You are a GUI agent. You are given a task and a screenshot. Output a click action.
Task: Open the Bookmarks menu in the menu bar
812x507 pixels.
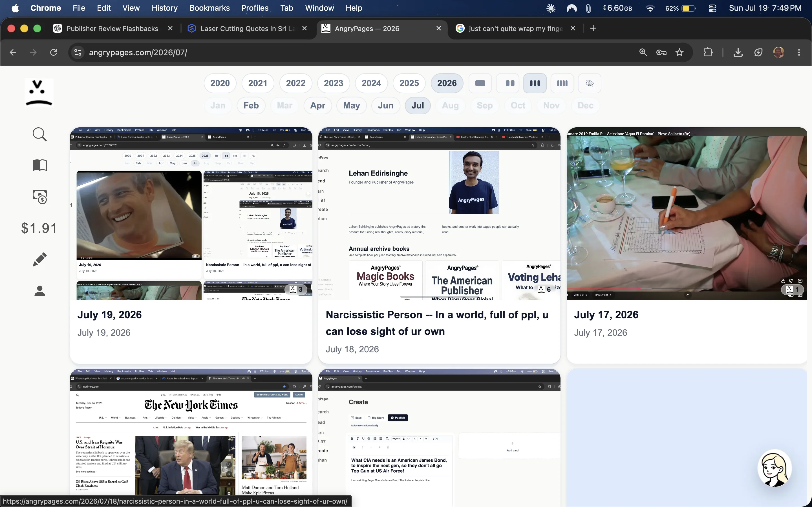pos(209,8)
